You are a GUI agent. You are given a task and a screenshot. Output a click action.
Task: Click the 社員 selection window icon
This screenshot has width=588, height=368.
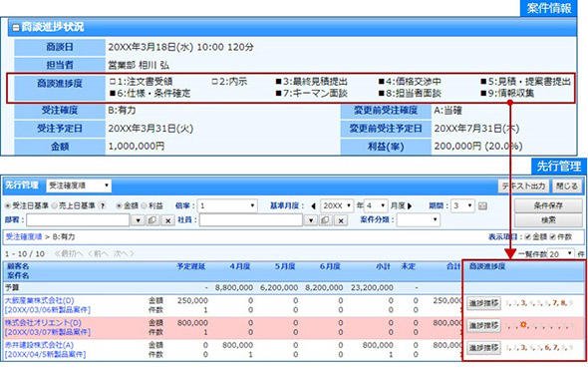click(326, 220)
